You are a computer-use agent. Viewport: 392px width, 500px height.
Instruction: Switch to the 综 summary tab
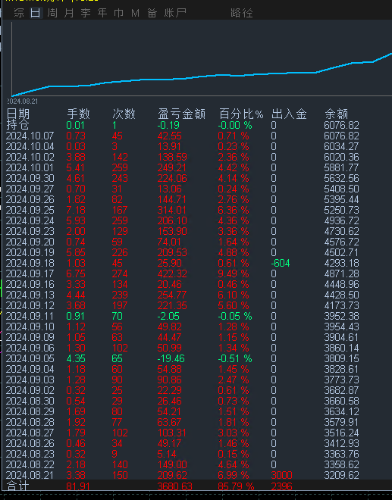pos(19,13)
